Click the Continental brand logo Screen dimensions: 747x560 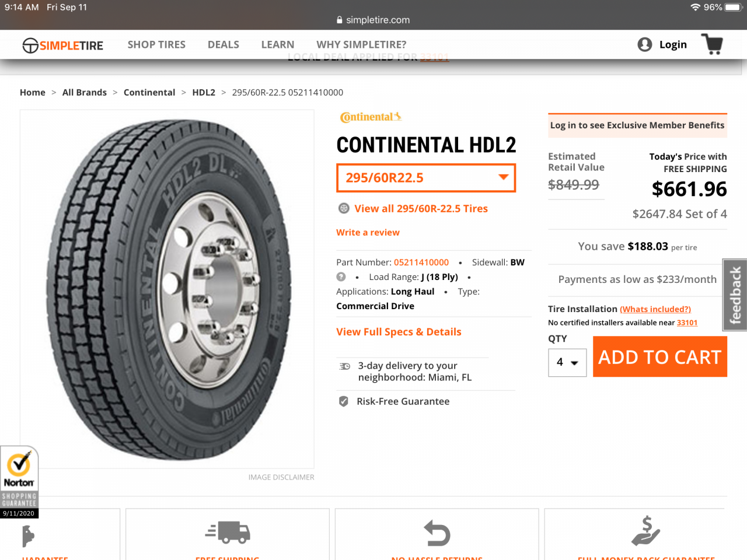point(371,117)
